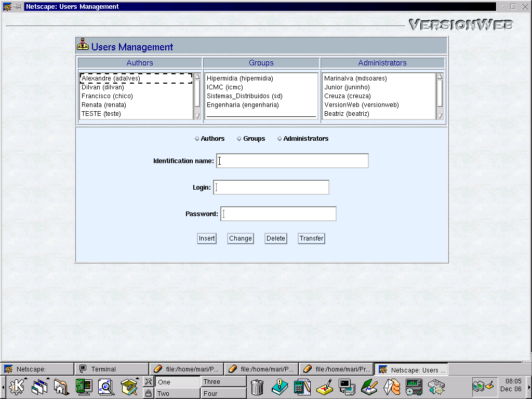Switch to the 'Netscape:' taskbar window

pos(37,369)
